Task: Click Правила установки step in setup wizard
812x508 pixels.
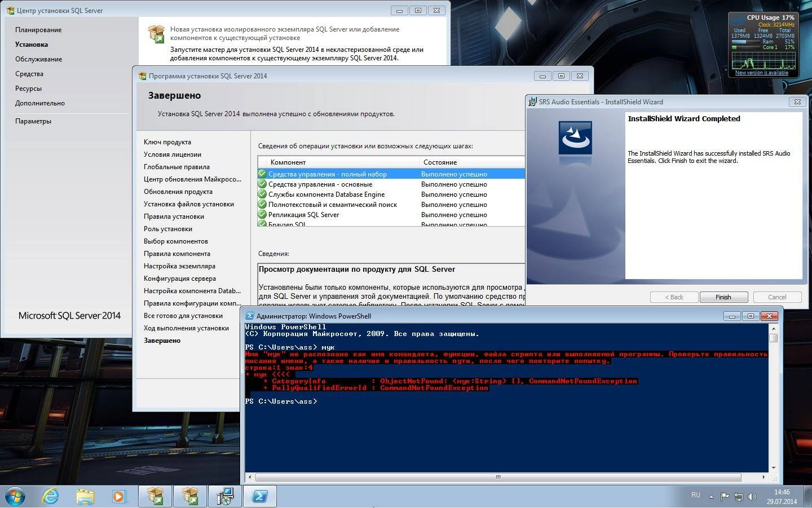Action: 174,217
